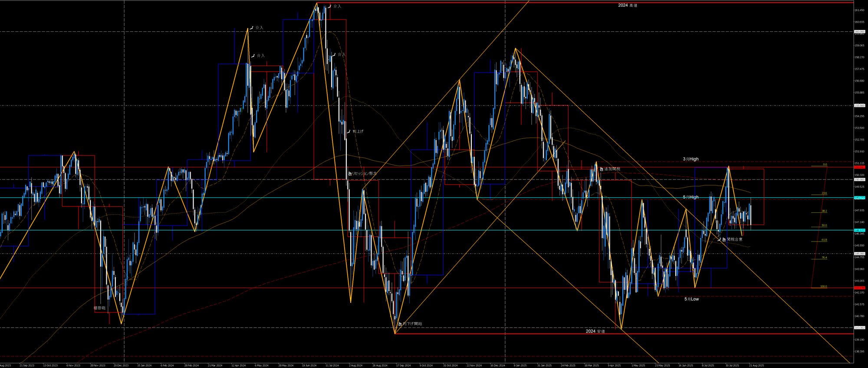Image resolution: width=868 pixels, height=368 pixels.
Task: Select the Fibonacci 38.2 level label
Action: [824, 211]
